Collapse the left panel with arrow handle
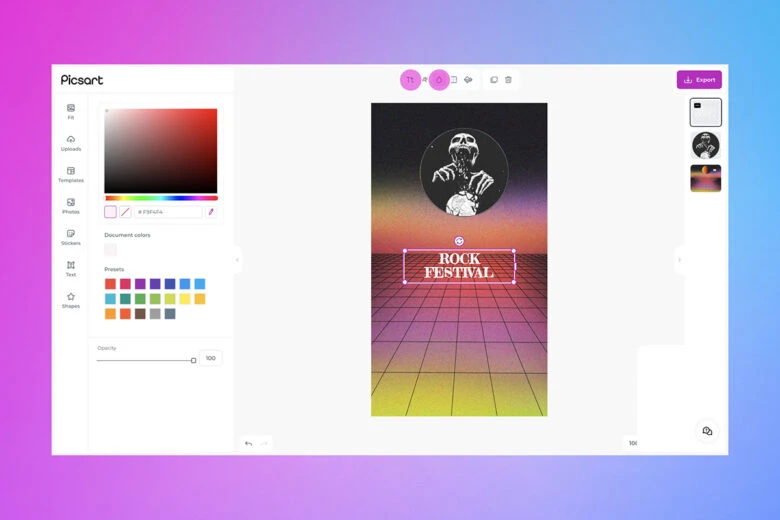 (237, 260)
